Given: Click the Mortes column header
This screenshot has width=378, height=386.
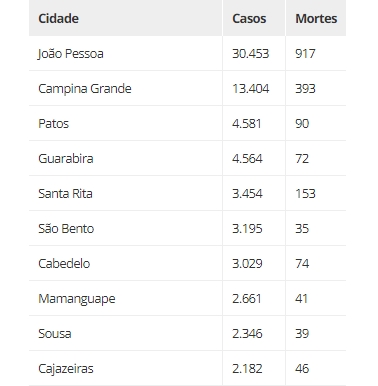Looking at the screenshot, I should (316, 18).
